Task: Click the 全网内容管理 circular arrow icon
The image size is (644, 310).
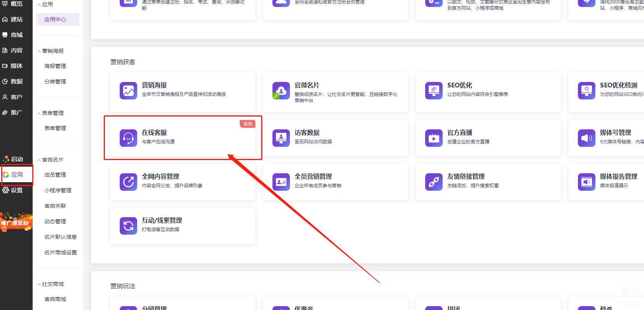Action: (128, 182)
